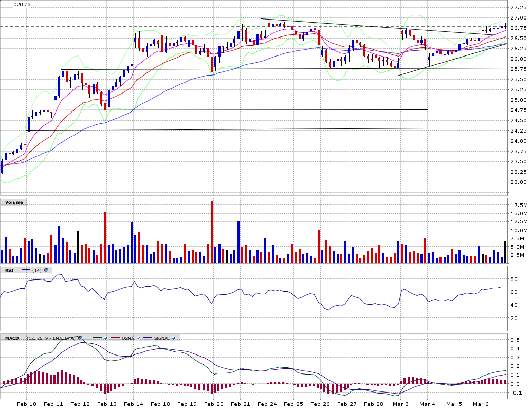532x411 pixels.
Task: Click the RSI 80 axis label
Action: coord(513,279)
